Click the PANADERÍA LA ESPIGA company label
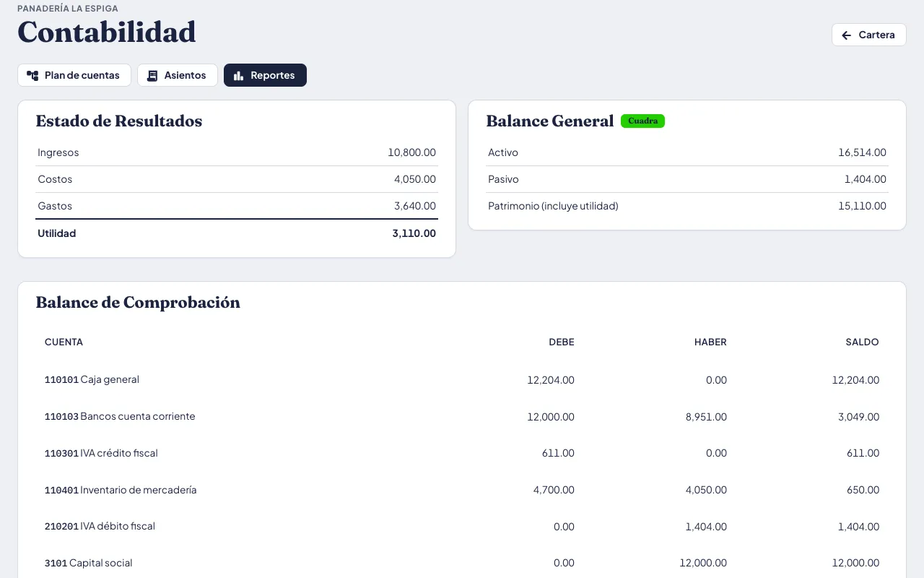Viewport: 924px width, 578px height. (x=68, y=9)
